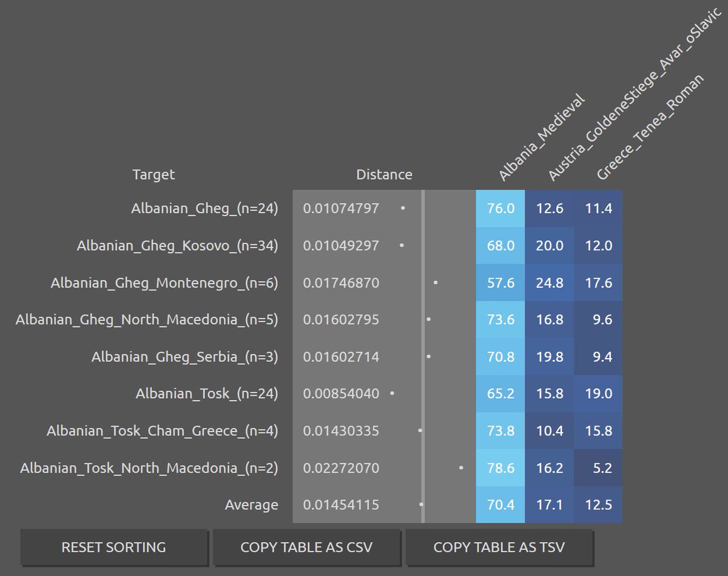
Task: Click the distance value 0.01430335
Action: pyautogui.click(x=341, y=431)
